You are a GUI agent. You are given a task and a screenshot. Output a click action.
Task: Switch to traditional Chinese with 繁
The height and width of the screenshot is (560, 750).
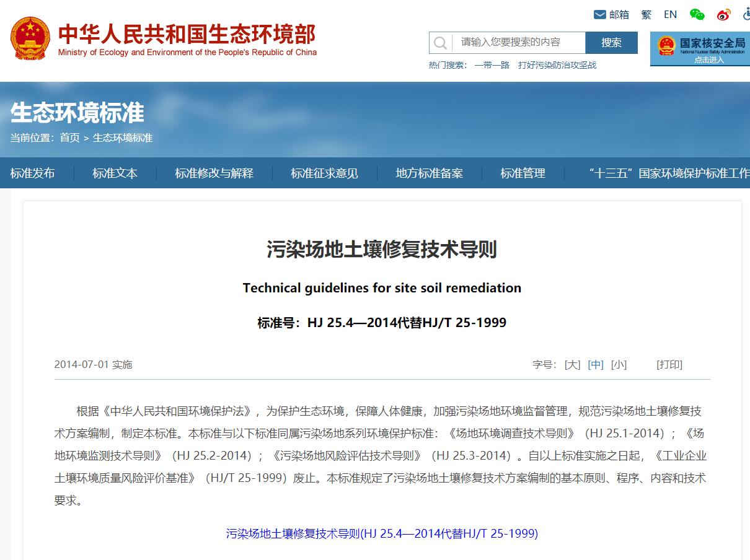tap(646, 14)
